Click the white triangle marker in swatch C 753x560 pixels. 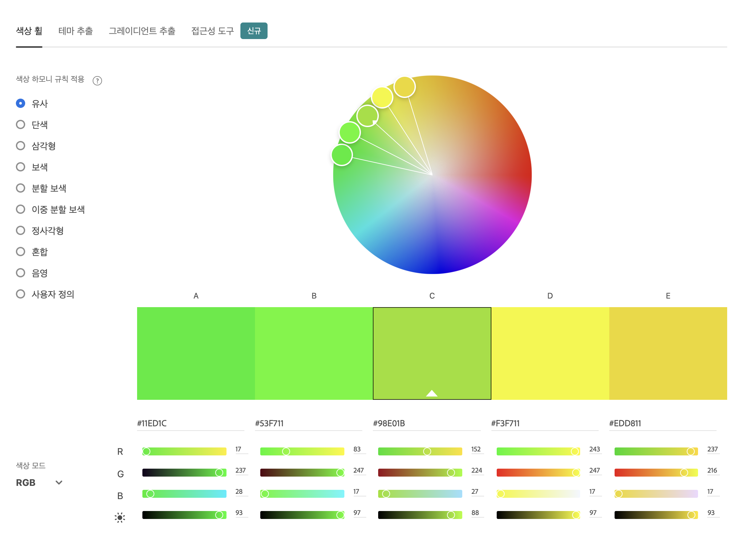click(431, 393)
